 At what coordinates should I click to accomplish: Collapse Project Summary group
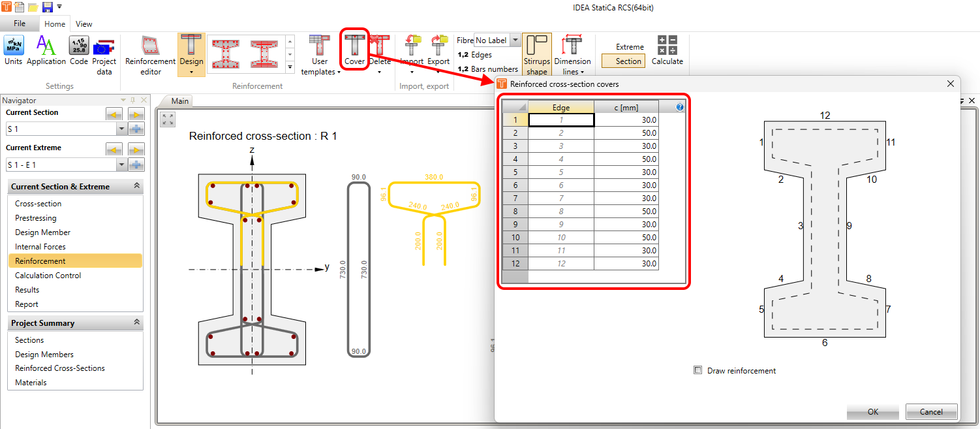click(136, 323)
